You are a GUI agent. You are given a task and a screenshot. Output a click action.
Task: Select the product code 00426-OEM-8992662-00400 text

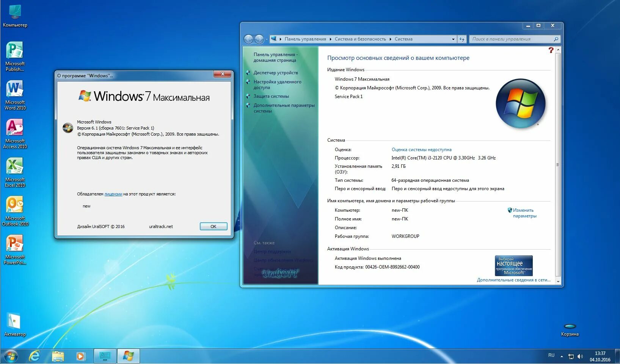392,267
